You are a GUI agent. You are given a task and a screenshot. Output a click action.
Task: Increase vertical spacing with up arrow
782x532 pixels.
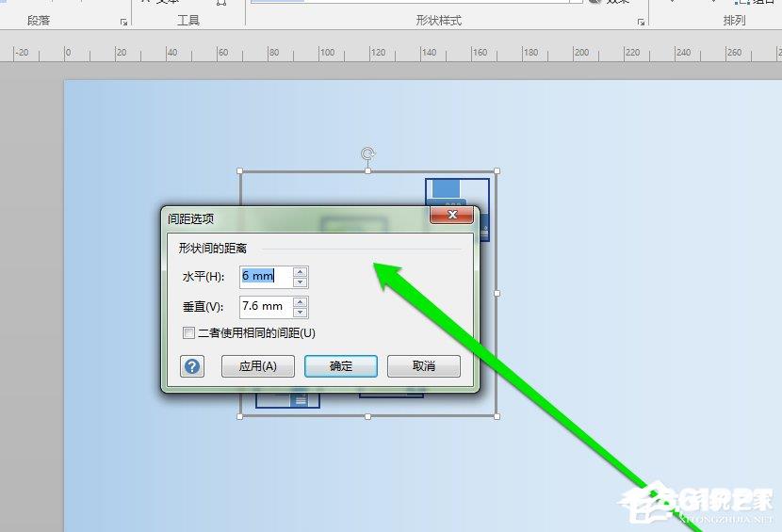(x=301, y=301)
